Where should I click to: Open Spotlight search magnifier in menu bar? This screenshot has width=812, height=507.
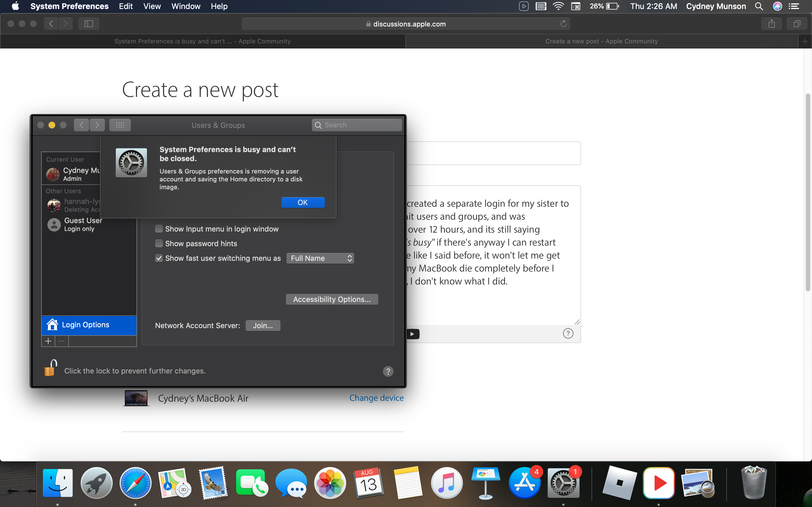click(759, 6)
